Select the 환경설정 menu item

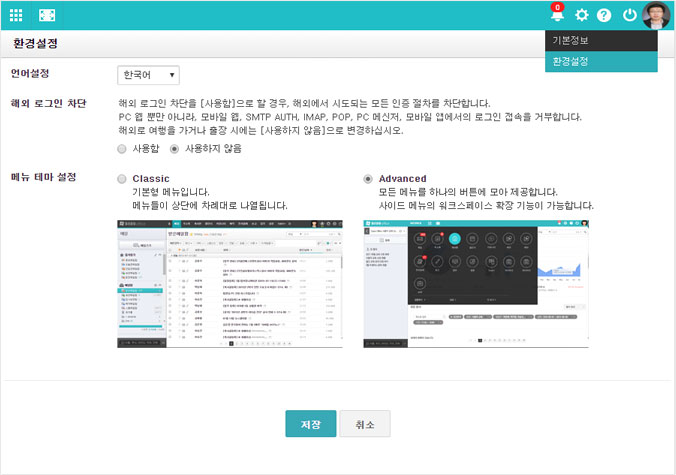[601, 62]
